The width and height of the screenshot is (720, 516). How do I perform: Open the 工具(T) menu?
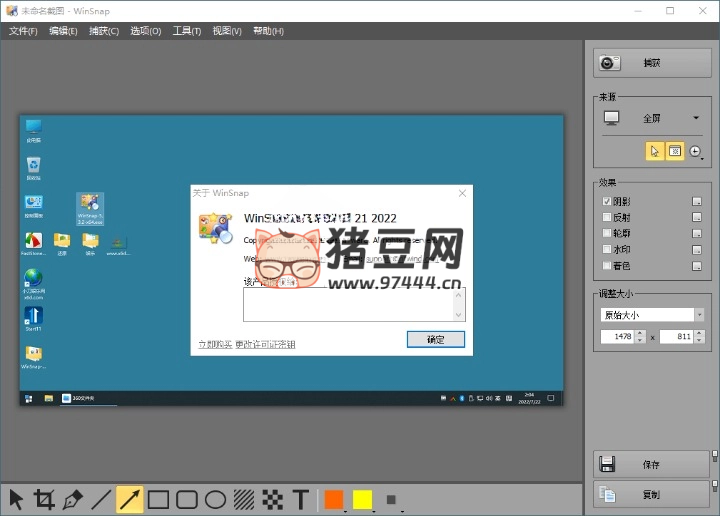(x=187, y=31)
